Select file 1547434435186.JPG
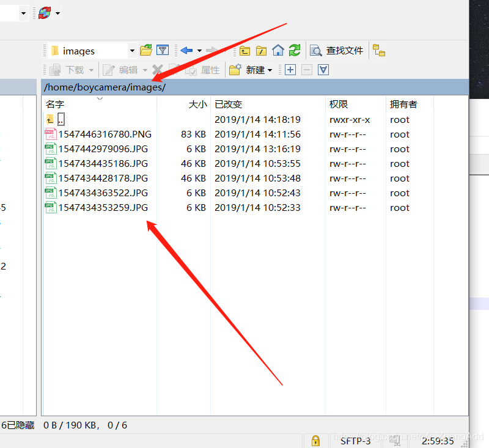The width and height of the screenshot is (489, 448). click(x=103, y=163)
